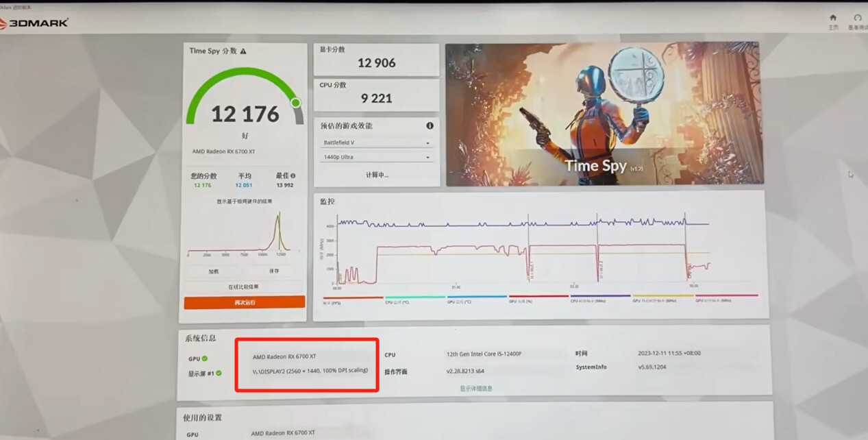The width and height of the screenshot is (868, 440).
Task: Click the 最佳 score 13 992
Action: 285,185
